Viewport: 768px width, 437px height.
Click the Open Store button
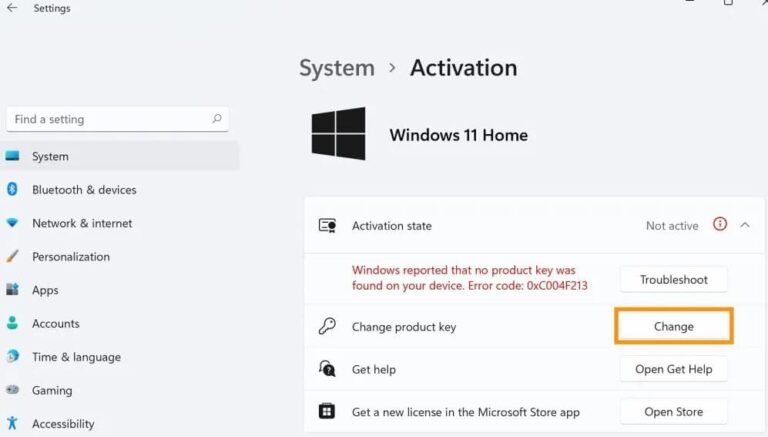673,411
